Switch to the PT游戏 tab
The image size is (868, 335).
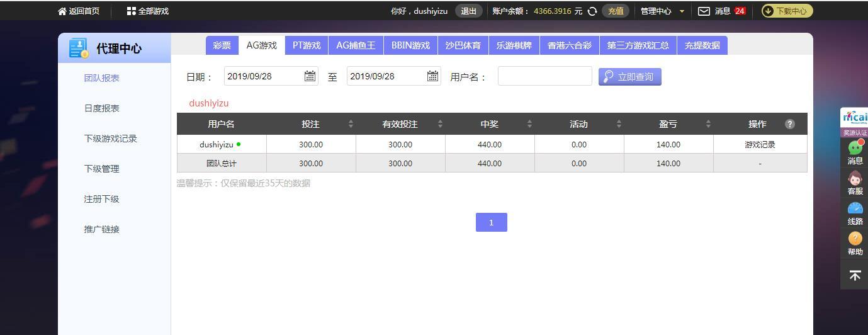[307, 45]
